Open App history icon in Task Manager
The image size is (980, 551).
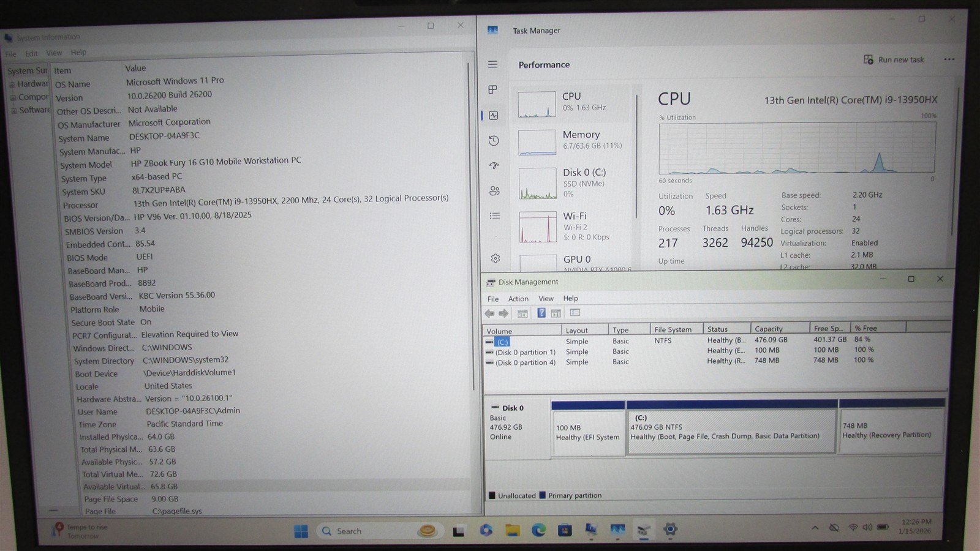point(494,140)
